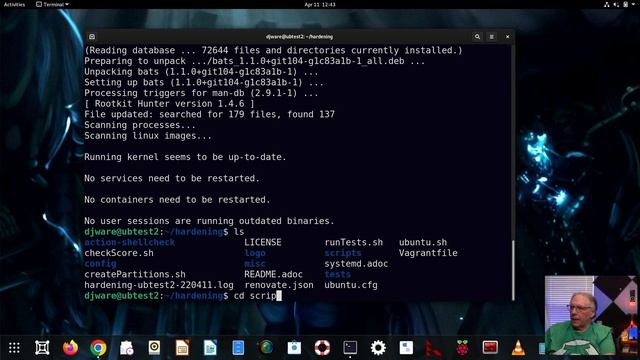This screenshot has width=640, height=360.
Task: Click 'ubuntu.cfg' in the listing
Action: coord(351,285)
